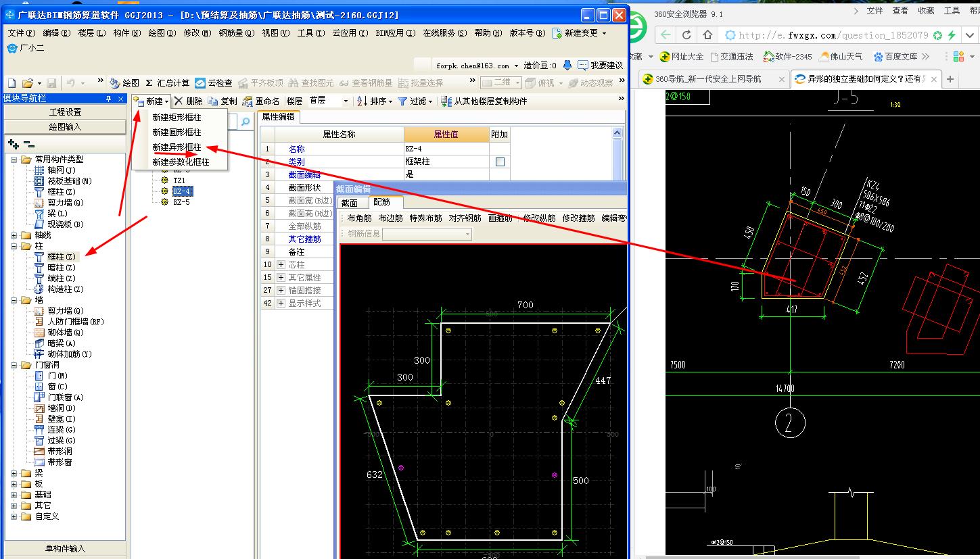Viewport: 980px width, 559px height.
Task: Click the 属性值 cell showing 框架柱
Action: 446,162
